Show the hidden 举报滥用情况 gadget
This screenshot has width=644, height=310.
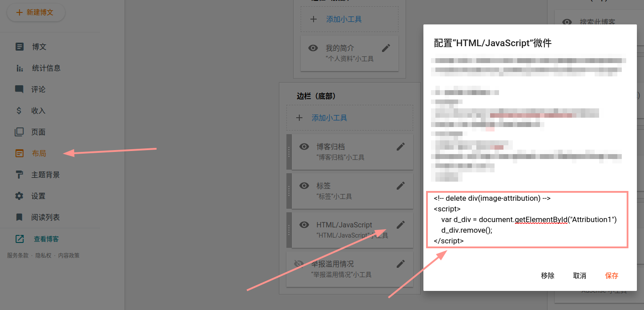tap(299, 264)
